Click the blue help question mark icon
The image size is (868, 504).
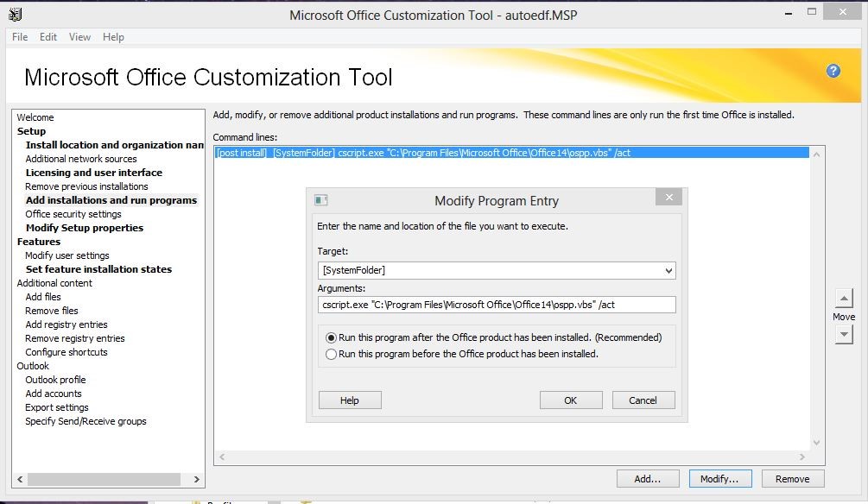point(833,71)
